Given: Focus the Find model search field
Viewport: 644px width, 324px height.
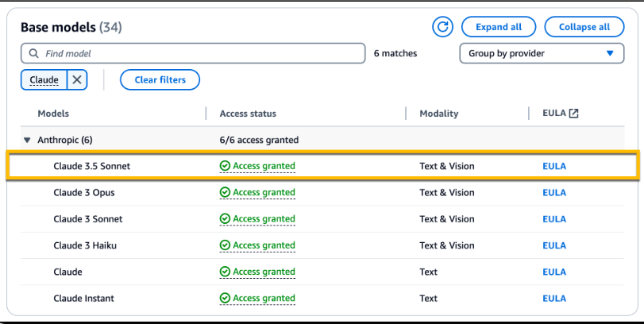Looking at the screenshot, I should pyautogui.click(x=193, y=53).
